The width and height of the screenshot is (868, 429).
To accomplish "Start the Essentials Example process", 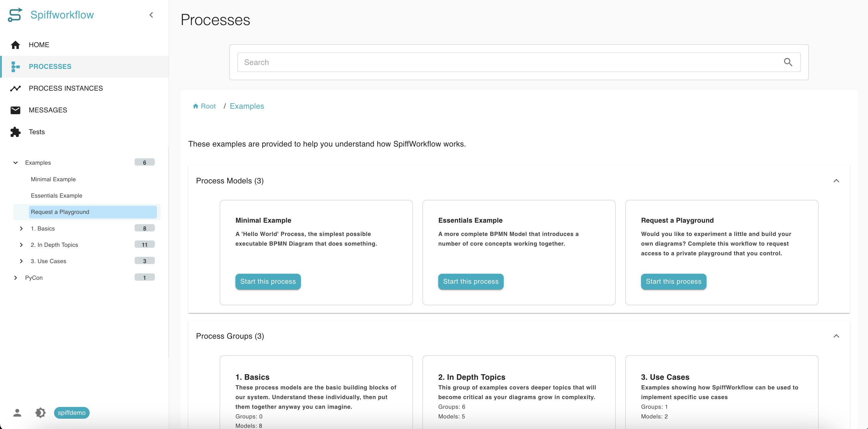I will tap(471, 282).
